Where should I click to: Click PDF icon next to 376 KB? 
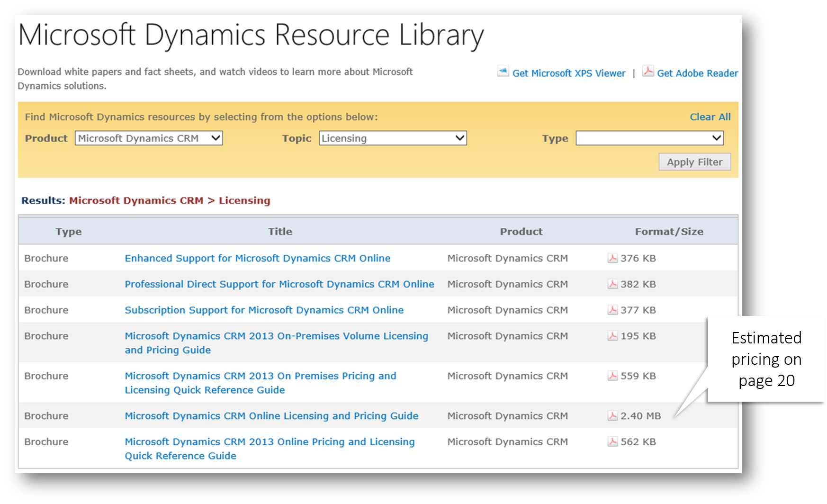[x=612, y=258]
